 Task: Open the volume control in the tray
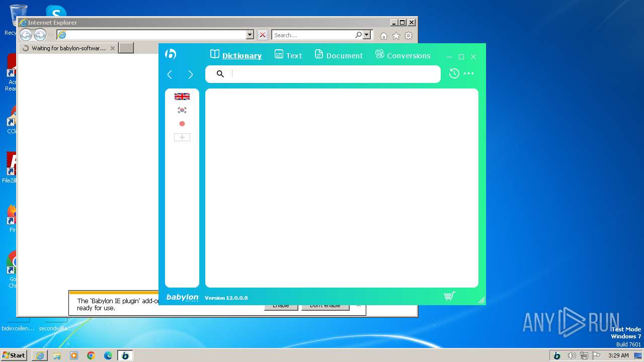pyautogui.click(x=572, y=355)
